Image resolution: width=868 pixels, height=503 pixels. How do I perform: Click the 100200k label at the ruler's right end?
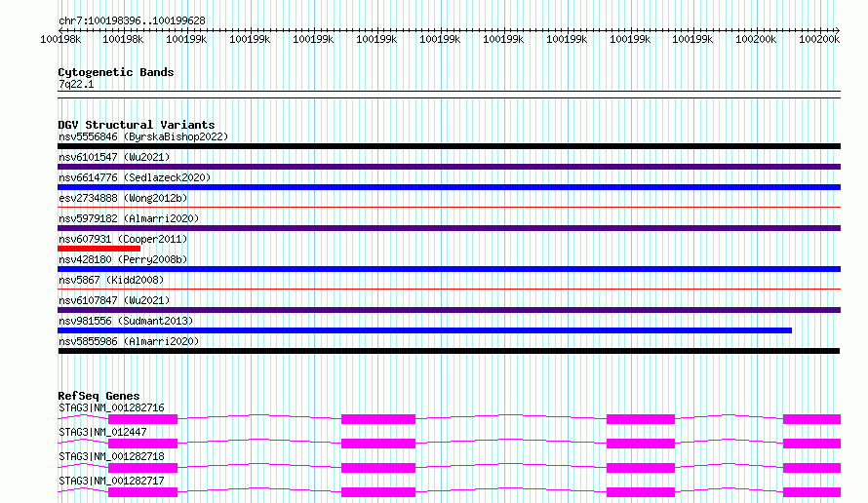tap(819, 39)
